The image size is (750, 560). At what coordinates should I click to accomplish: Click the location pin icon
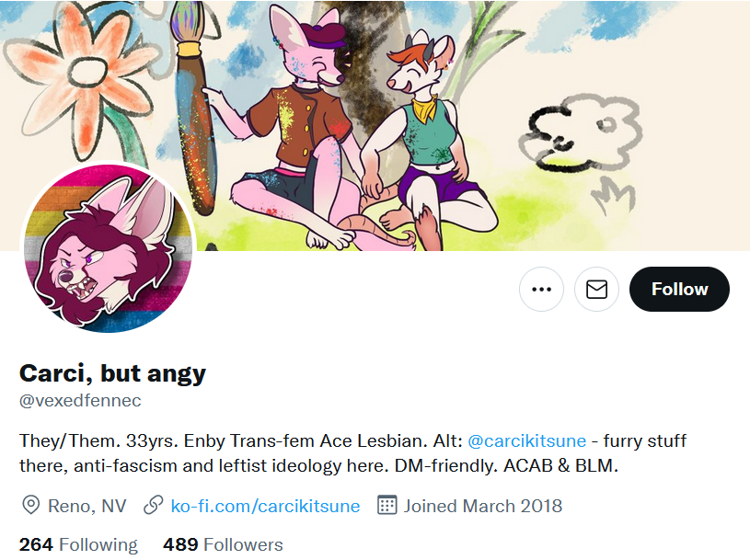31,505
